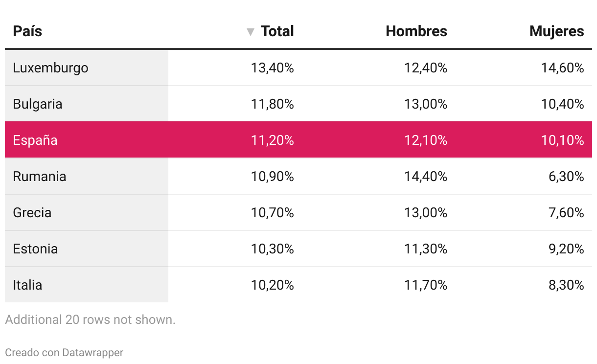Click the 'Additional 20 rows not shown' note

coord(90,319)
